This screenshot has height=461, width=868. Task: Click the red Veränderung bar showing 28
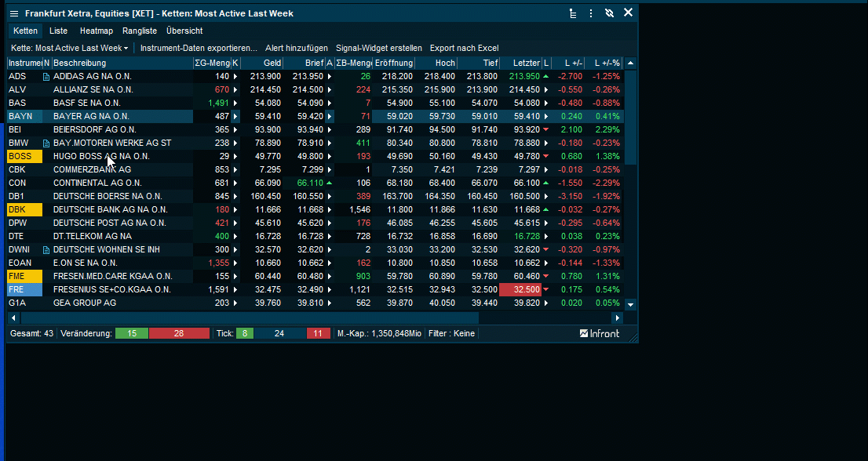pyautogui.click(x=179, y=333)
